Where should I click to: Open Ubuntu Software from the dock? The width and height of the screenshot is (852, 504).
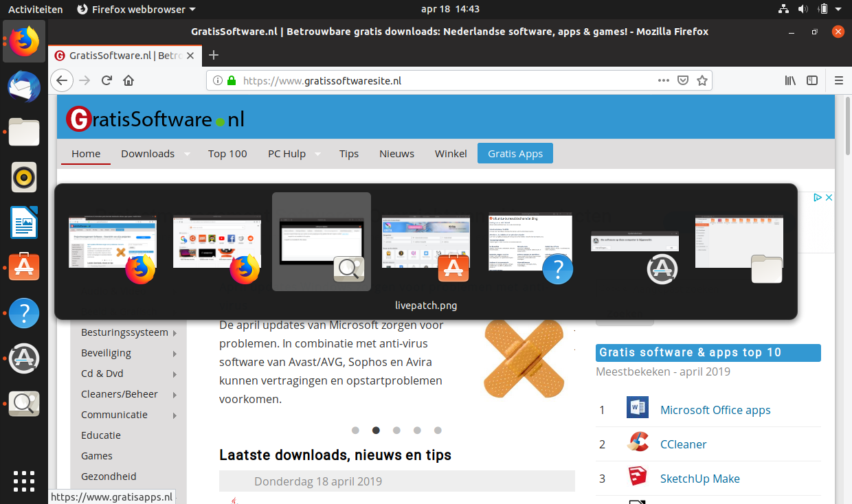pyautogui.click(x=24, y=267)
